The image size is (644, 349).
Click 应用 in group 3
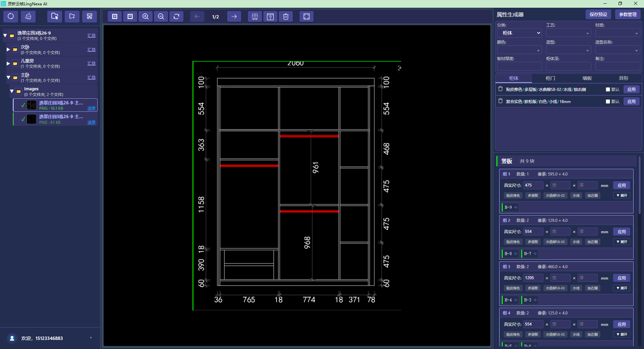coord(622,278)
